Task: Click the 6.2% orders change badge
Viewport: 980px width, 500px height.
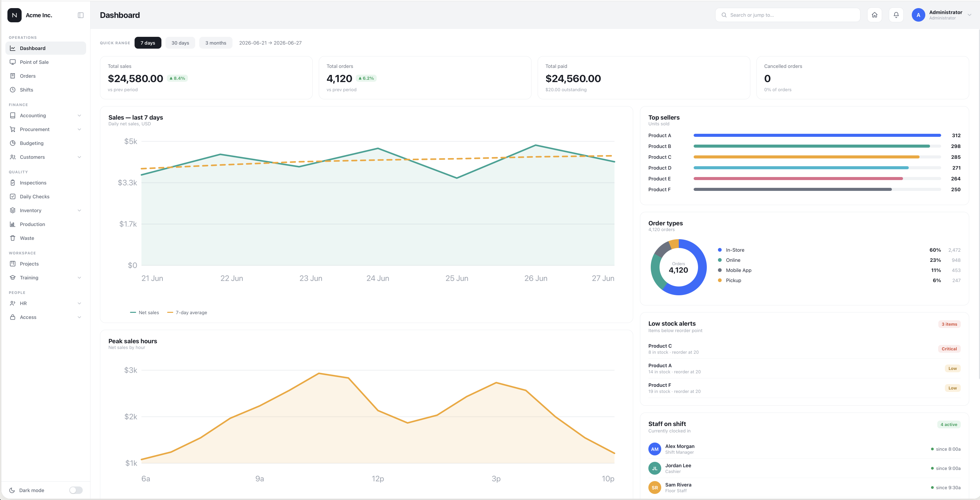Action: (366, 78)
